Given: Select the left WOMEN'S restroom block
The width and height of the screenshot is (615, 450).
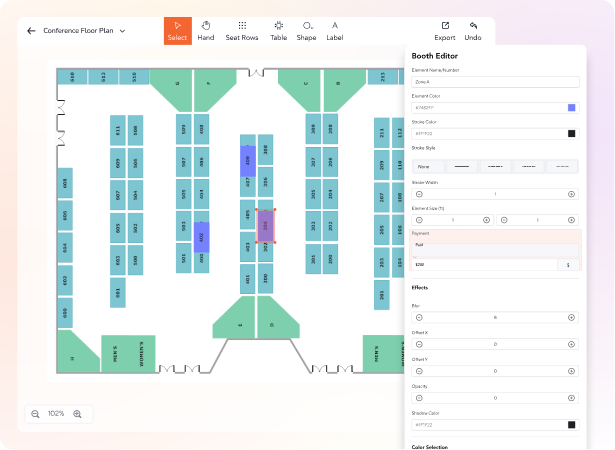Looking at the screenshot, I should [142, 354].
